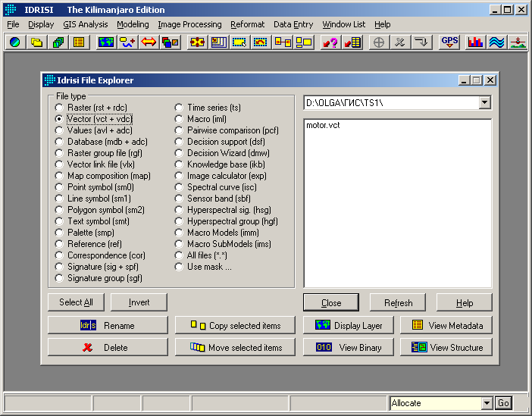The width and height of the screenshot is (532, 416).
Task: Open the Window List menu
Action: [344, 24]
